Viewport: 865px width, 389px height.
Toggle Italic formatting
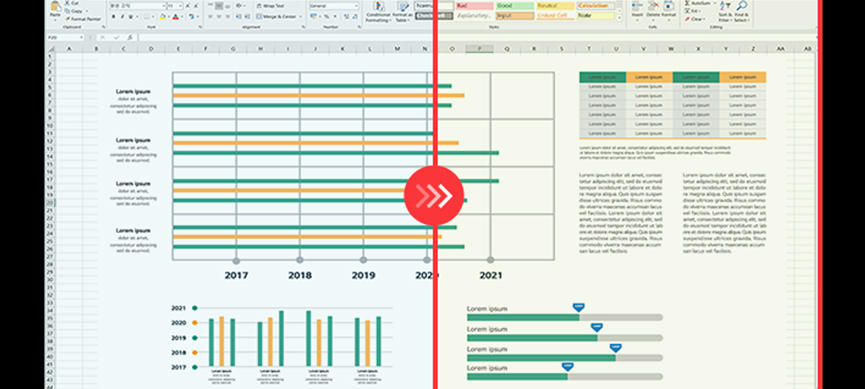[121, 17]
